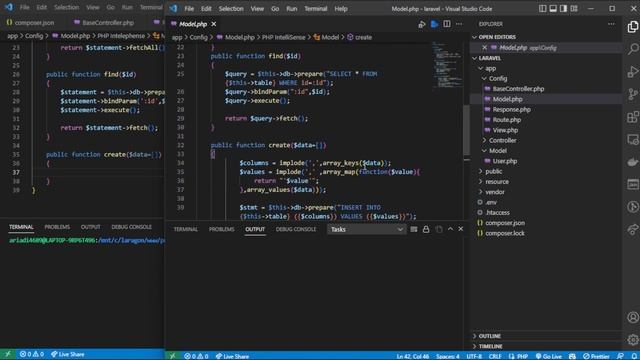The width and height of the screenshot is (640, 360).
Task: Clear Output panel icon
Action: (413, 229)
